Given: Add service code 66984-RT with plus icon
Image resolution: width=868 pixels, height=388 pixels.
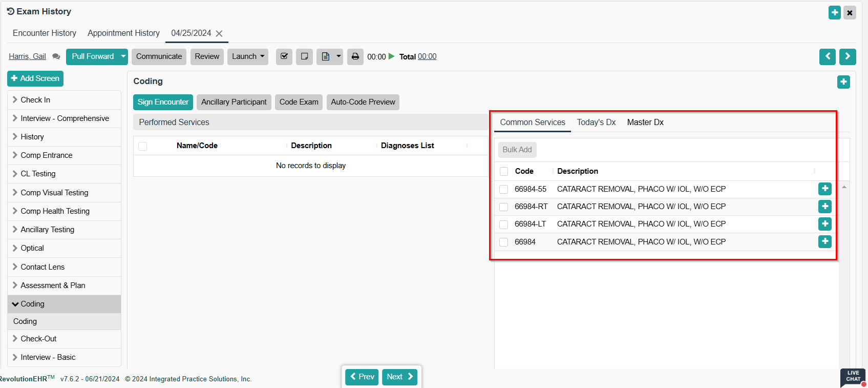Looking at the screenshot, I should tap(824, 207).
